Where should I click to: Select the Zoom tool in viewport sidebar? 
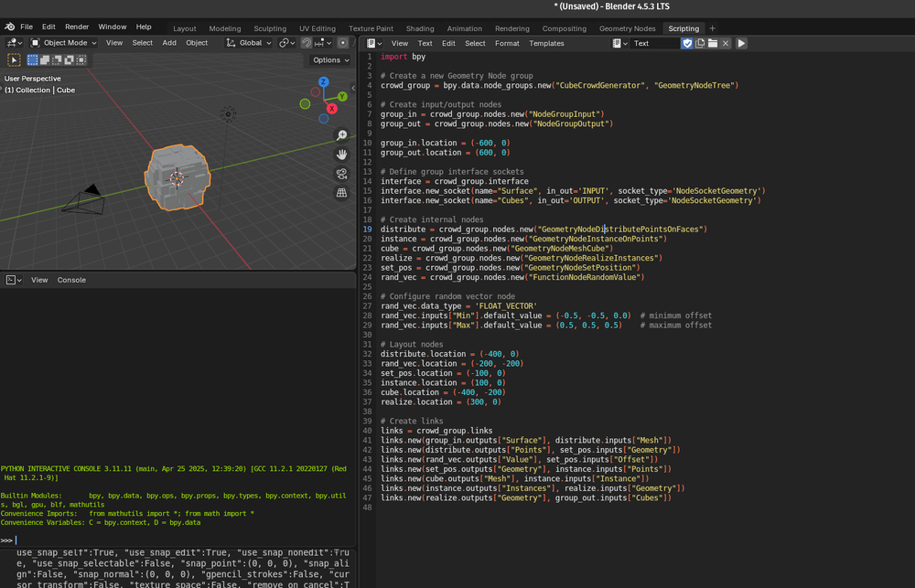341,135
